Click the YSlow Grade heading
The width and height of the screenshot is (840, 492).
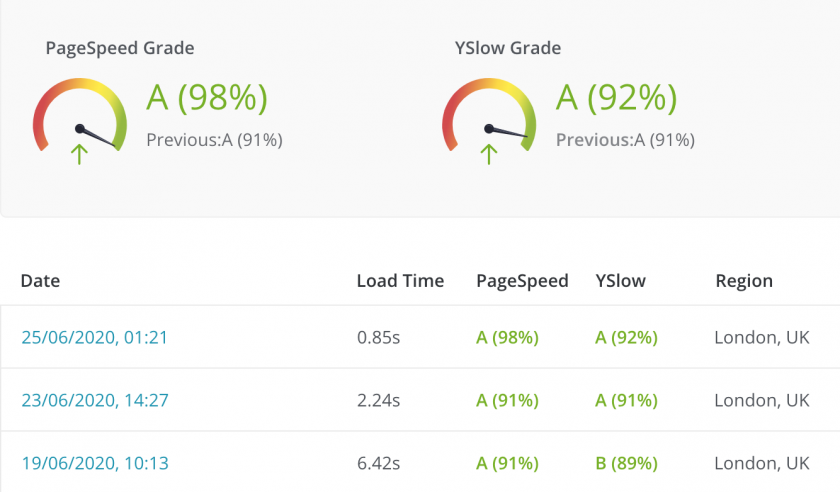tap(508, 48)
